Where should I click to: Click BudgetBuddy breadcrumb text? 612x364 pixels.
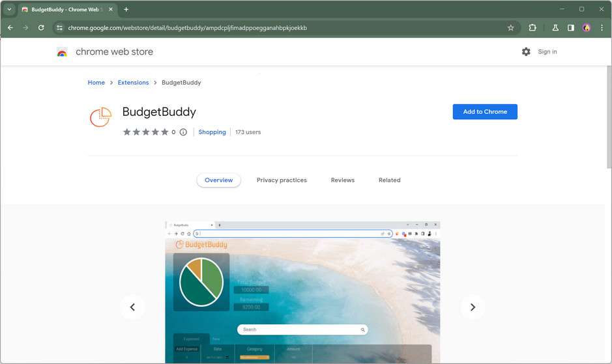click(x=181, y=83)
